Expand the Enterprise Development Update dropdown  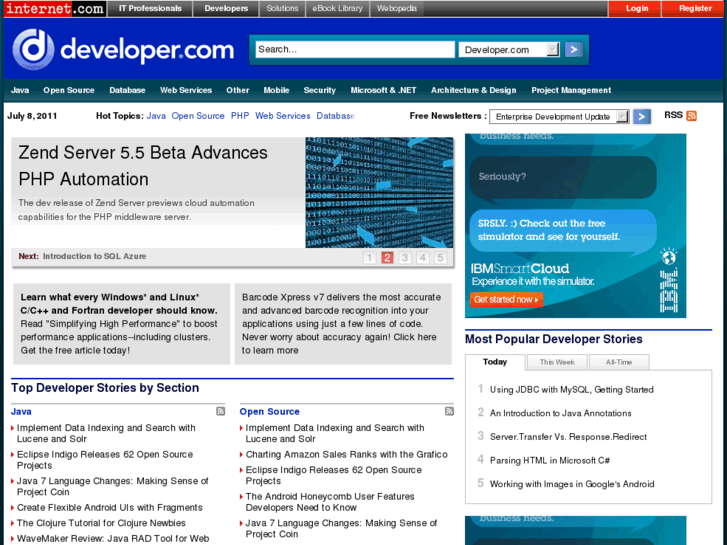tap(559, 116)
